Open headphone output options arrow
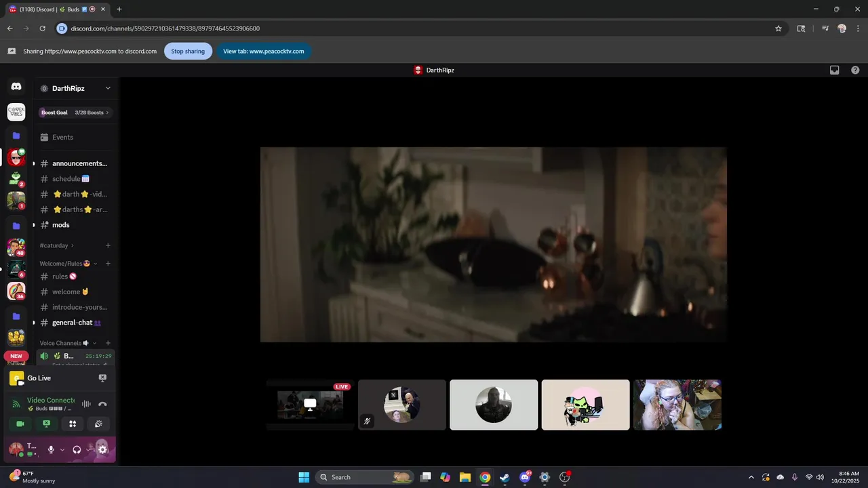Screen dimensions: 868x488 pyautogui.click(x=88, y=449)
